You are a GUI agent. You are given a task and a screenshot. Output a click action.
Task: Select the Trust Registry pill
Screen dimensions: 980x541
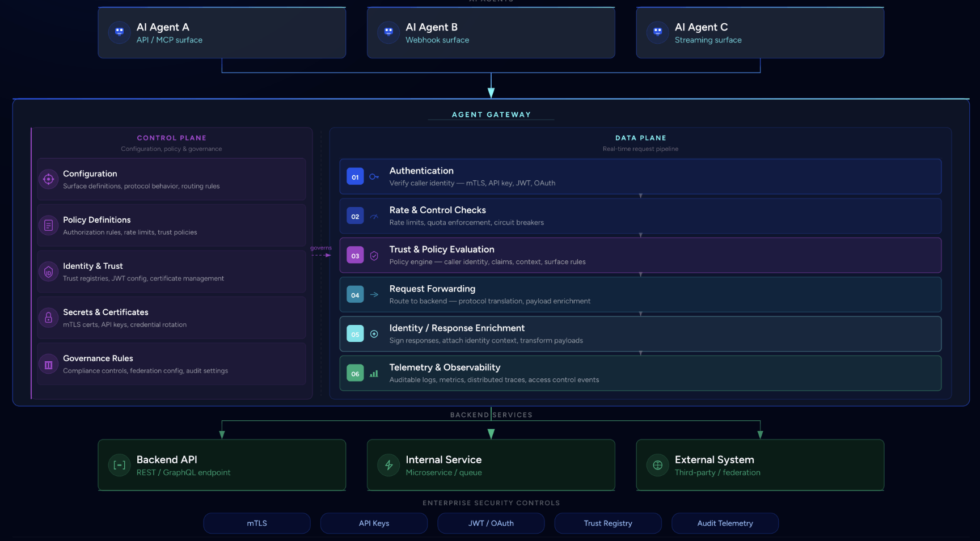click(608, 523)
